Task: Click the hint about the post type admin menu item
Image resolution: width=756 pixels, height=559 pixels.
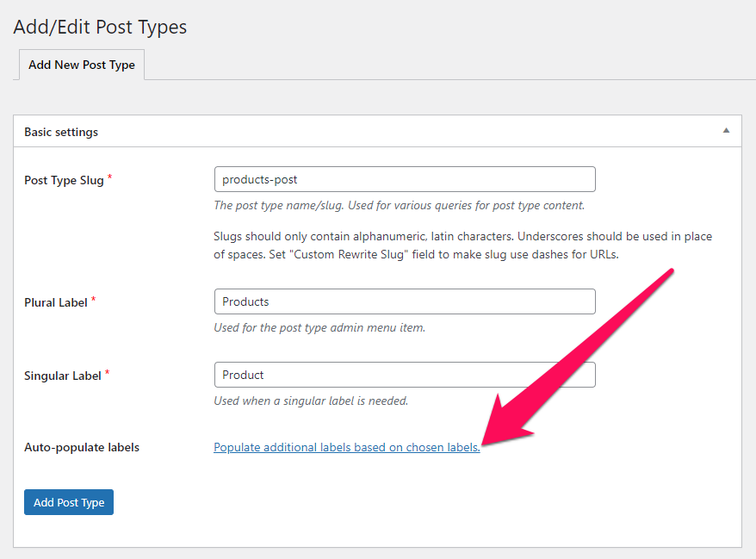Action: (x=319, y=327)
